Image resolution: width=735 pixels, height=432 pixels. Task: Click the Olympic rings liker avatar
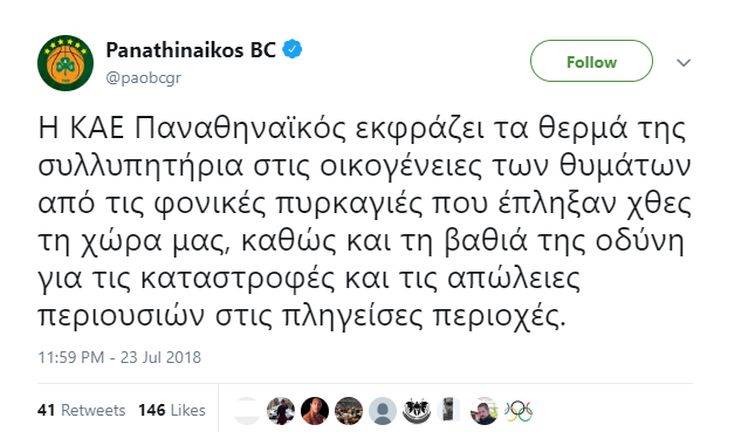point(518,410)
